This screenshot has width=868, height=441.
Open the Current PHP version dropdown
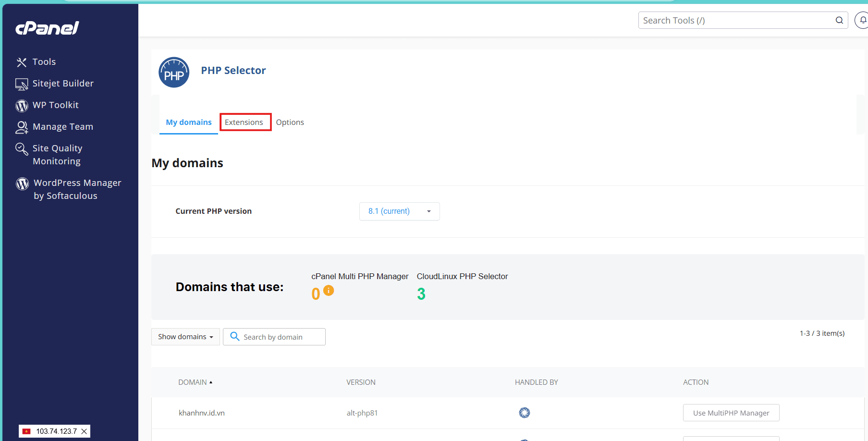pos(399,211)
